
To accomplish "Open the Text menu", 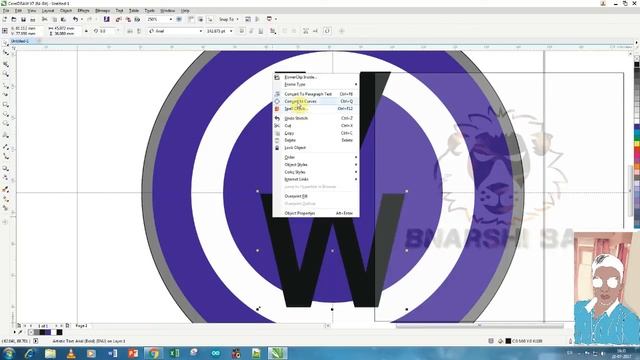I will point(119,11).
